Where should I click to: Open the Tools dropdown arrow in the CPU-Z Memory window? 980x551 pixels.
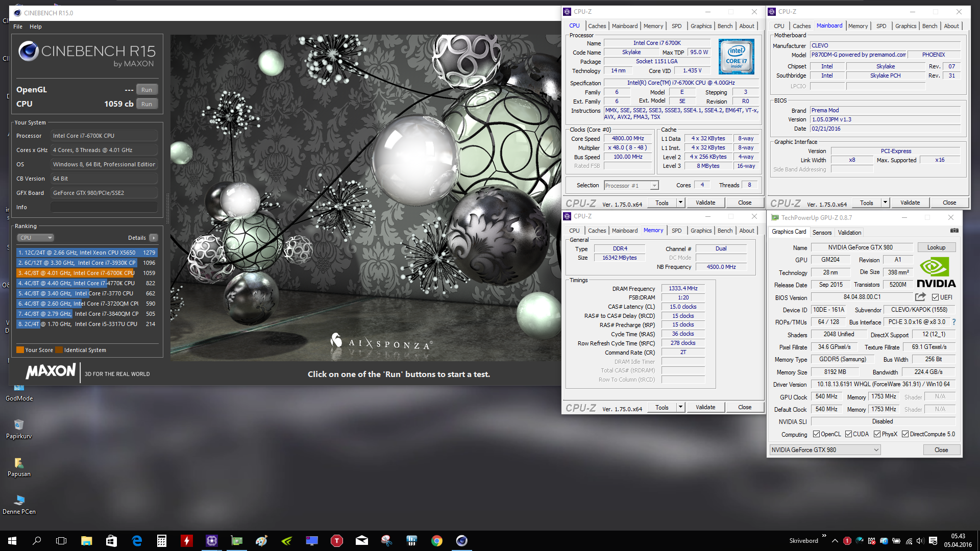(680, 407)
